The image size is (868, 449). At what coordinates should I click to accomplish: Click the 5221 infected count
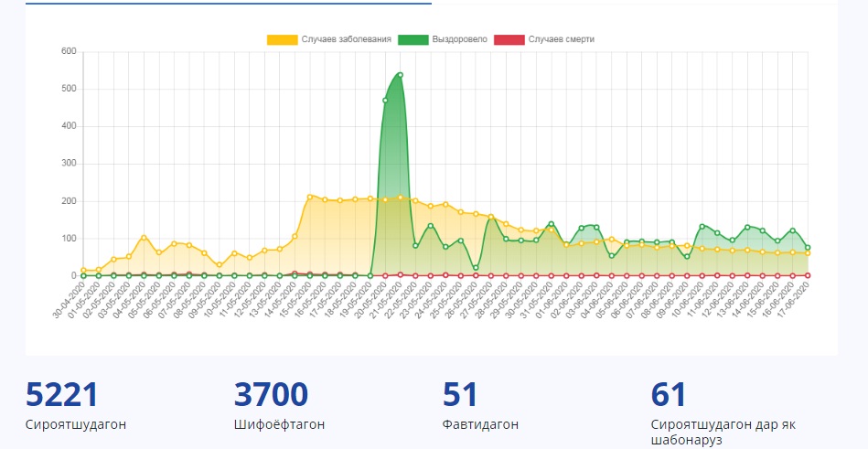pos(61,395)
